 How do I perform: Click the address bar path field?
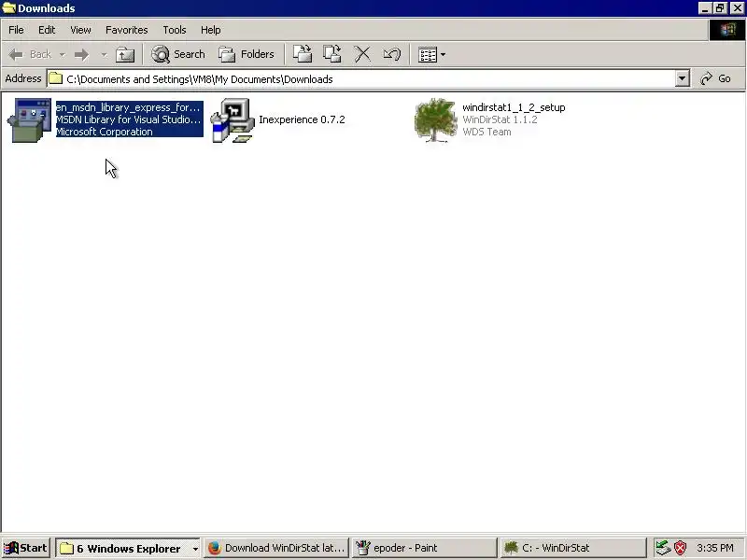360,79
